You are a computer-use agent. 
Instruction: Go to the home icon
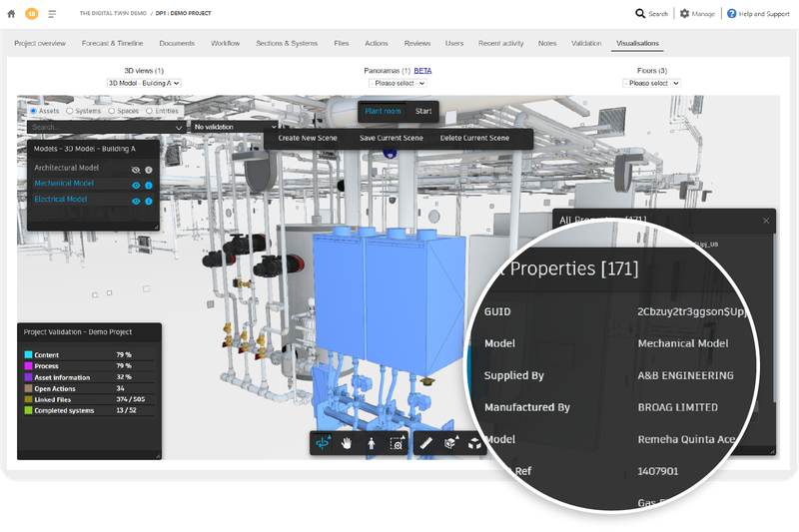(11, 14)
